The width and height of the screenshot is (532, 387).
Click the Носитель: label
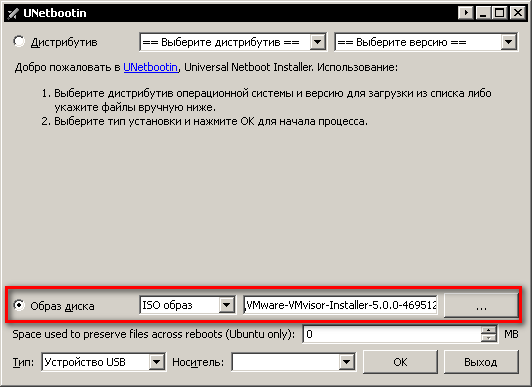tap(198, 362)
